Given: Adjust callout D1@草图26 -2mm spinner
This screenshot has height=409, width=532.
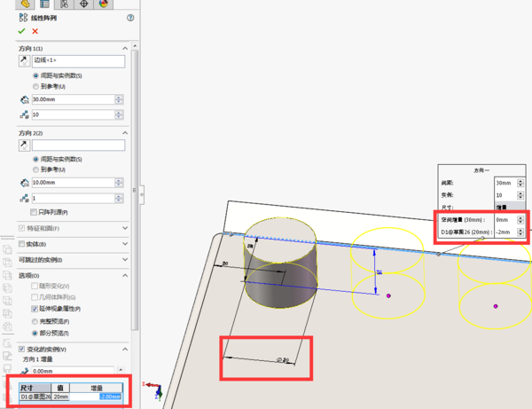Looking at the screenshot, I should 520,232.
